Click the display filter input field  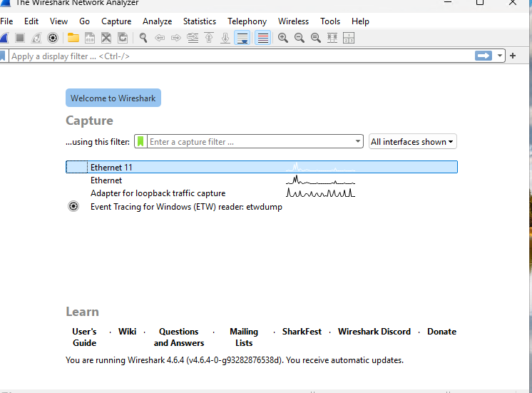(x=241, y=56)
